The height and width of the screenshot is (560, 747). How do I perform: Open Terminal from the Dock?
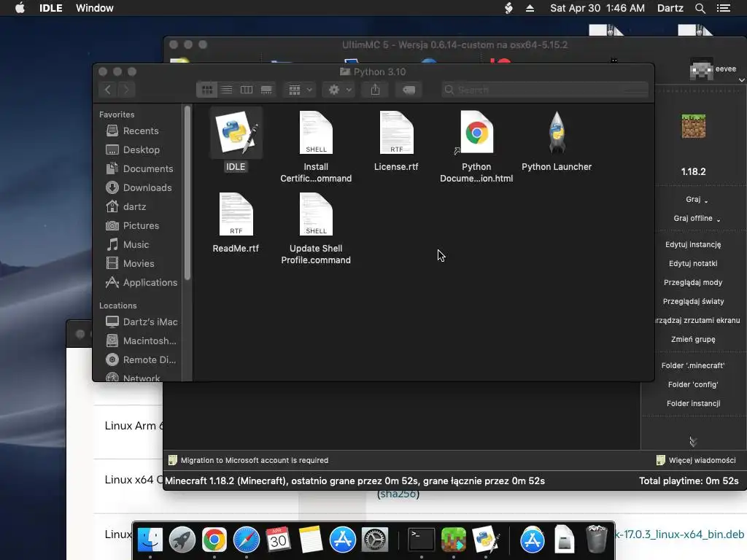[x=422, y=540]
